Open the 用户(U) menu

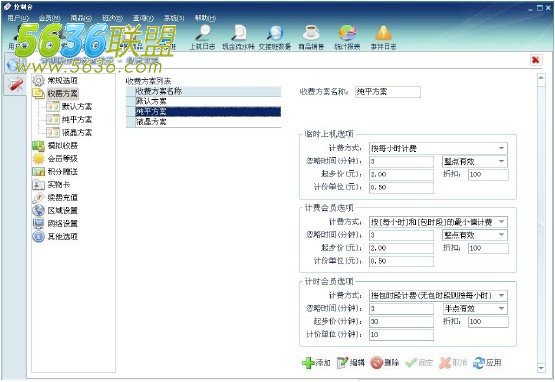[18, 18]
